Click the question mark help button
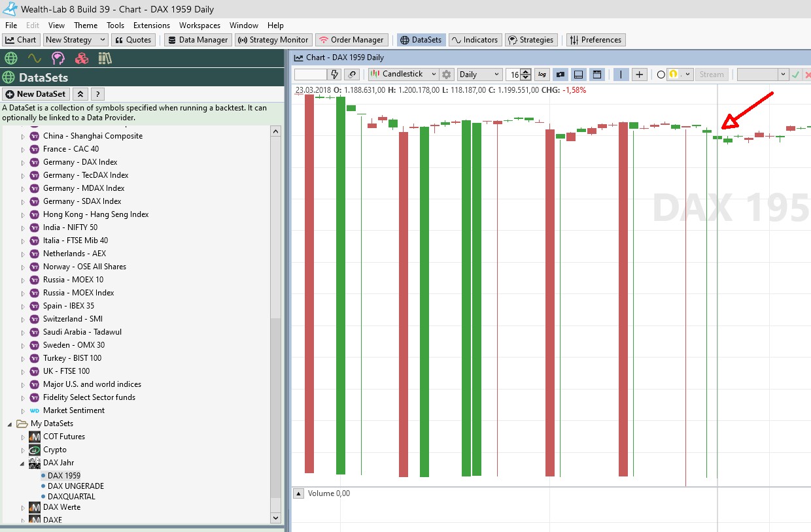 (97, 94)
